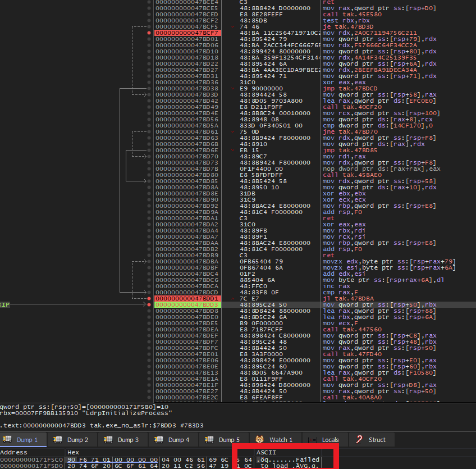
Task: Set breakpoint dot at address 47BD49
Action: [x=149, y=107]
